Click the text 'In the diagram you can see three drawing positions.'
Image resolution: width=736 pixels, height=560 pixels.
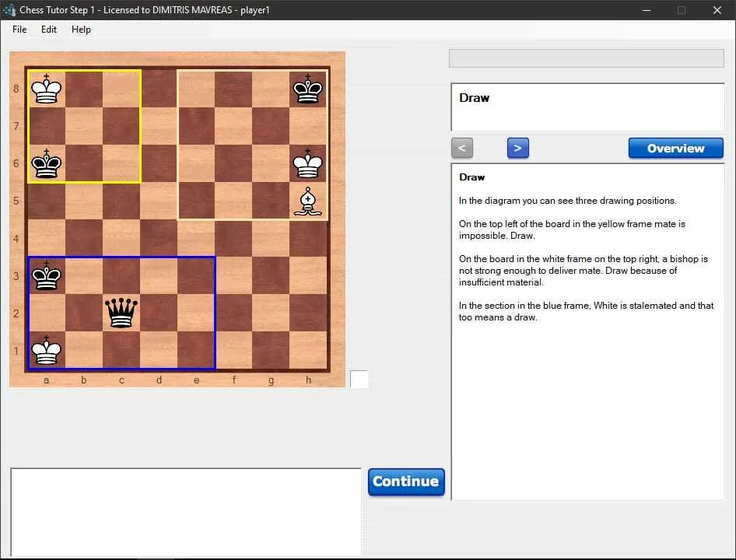pos(567,201)
